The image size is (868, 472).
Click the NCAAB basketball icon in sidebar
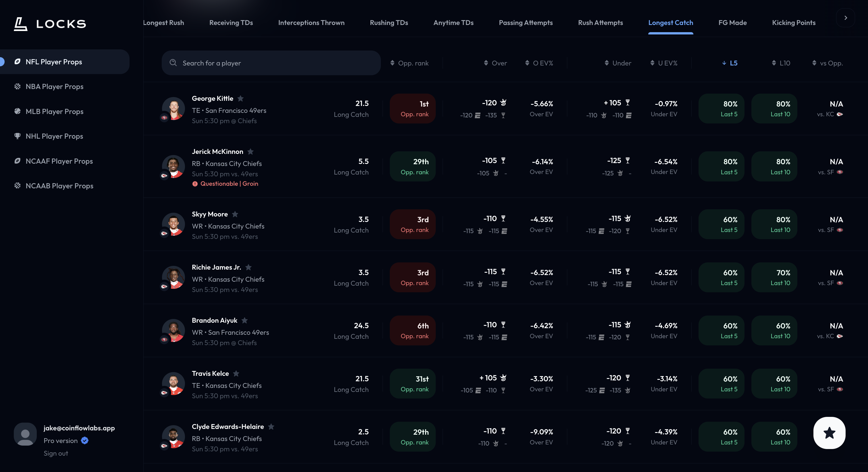[17, 186]
